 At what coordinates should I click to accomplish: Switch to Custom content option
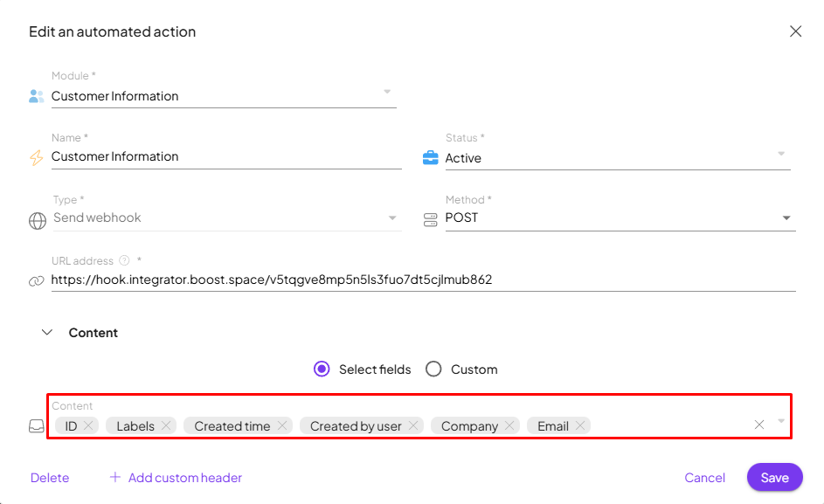pyautogui.click(x=433, y=369)
